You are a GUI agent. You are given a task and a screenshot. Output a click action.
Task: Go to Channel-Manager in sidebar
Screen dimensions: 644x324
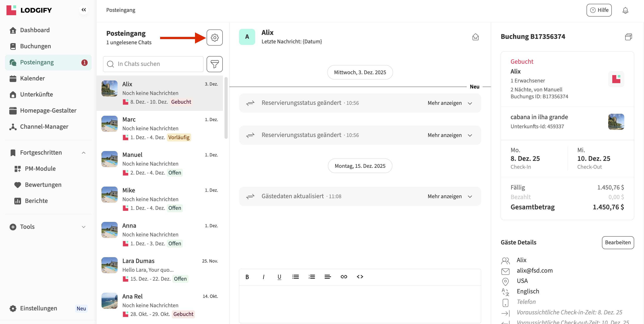coord(44,127)
